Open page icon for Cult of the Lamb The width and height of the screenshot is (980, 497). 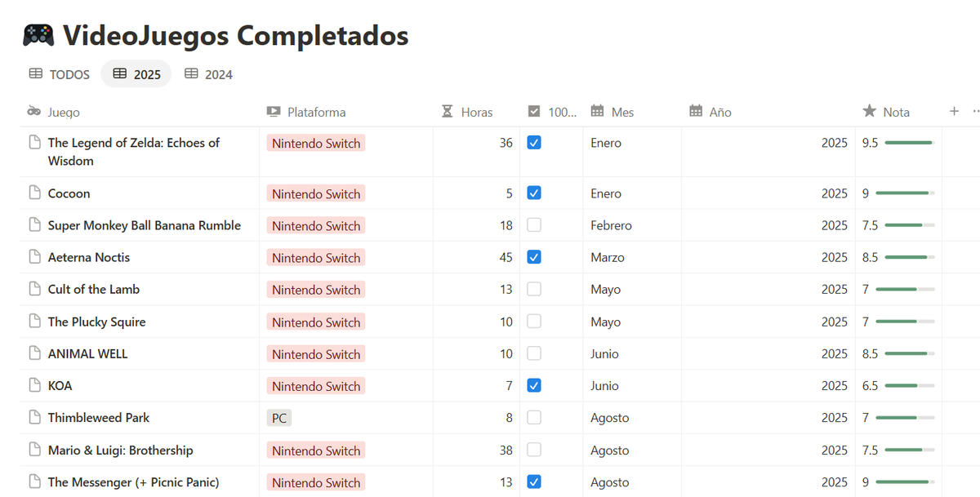tap(34, 289)
